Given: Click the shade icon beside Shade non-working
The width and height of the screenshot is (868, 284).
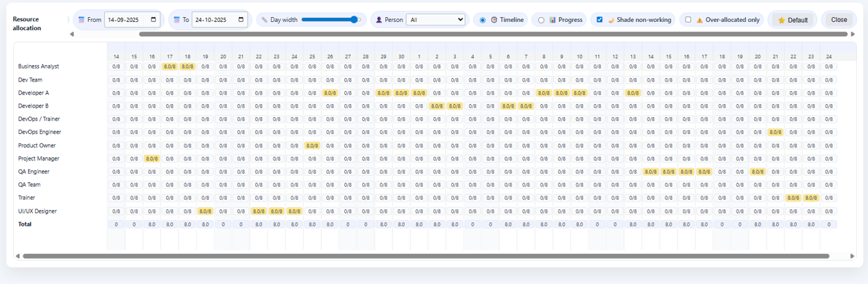Looking at the screenshot, I should click(610, 20).
